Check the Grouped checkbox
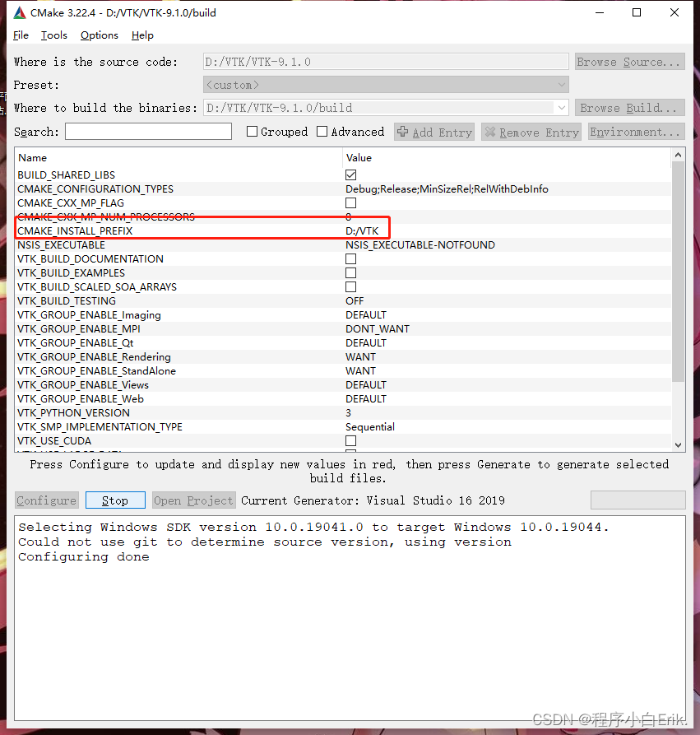 click(x=252, y=132)
